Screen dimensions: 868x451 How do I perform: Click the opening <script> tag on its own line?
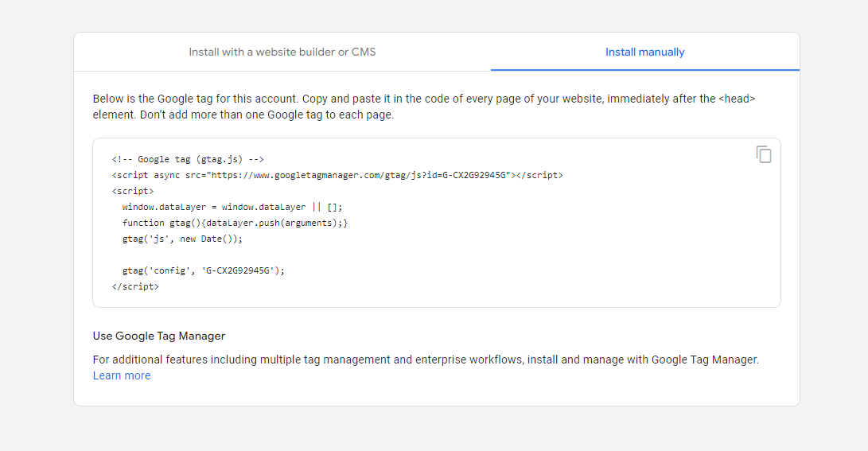133,191
